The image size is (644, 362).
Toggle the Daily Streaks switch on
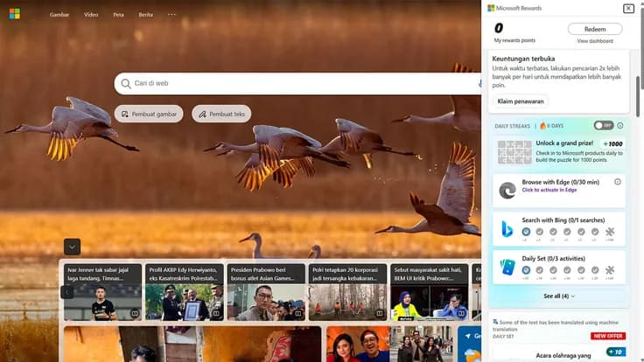point(604,125)
